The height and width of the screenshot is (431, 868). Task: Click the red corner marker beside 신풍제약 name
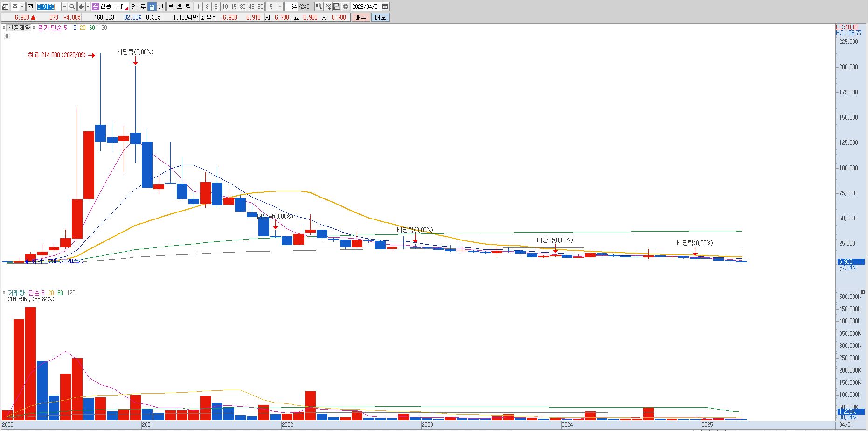126,8
